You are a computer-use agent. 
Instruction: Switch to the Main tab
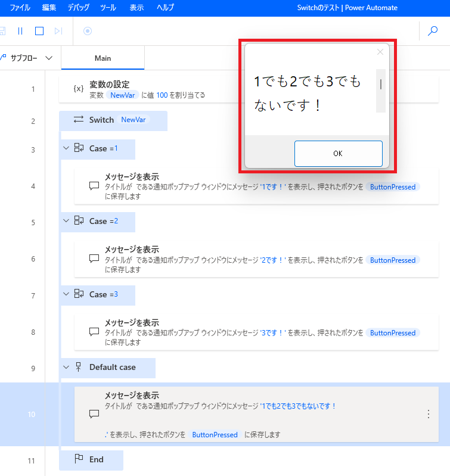coord(103,58)
